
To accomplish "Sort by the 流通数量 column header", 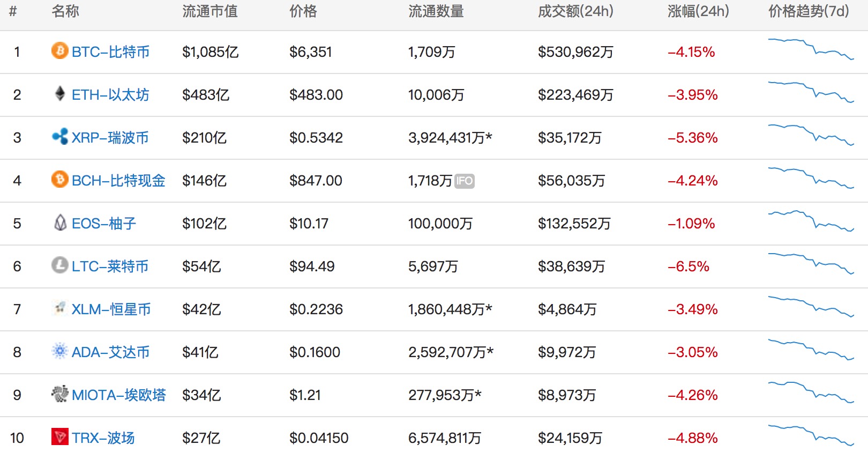I will [436, 11].
